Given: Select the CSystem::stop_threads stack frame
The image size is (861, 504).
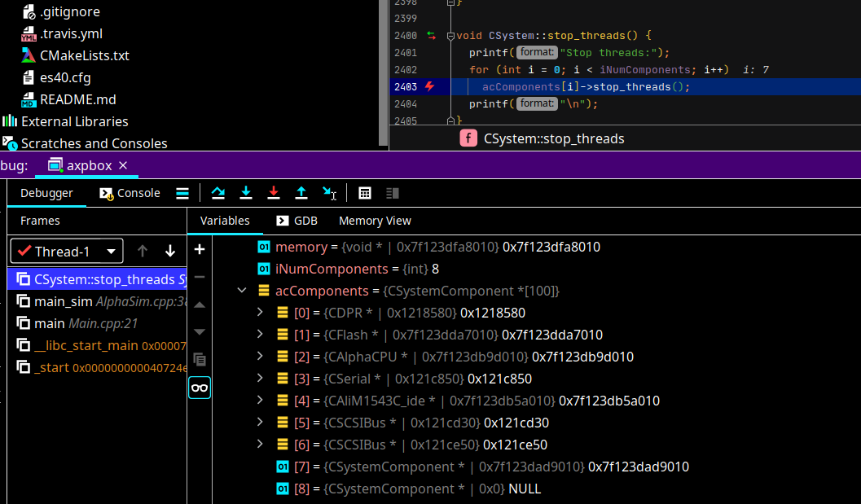Looking at the screenshot, I should tap(97, 279).
